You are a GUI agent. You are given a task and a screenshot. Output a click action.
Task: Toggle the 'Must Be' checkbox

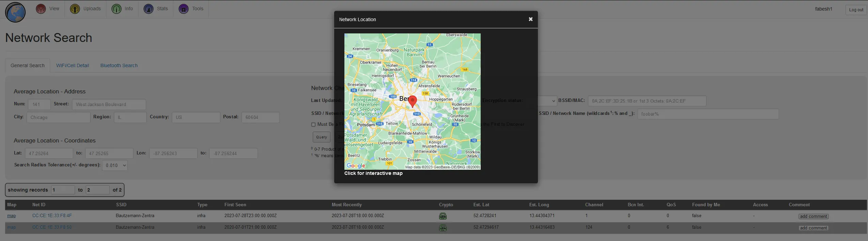pyautogui.click(x=313, y=125)
